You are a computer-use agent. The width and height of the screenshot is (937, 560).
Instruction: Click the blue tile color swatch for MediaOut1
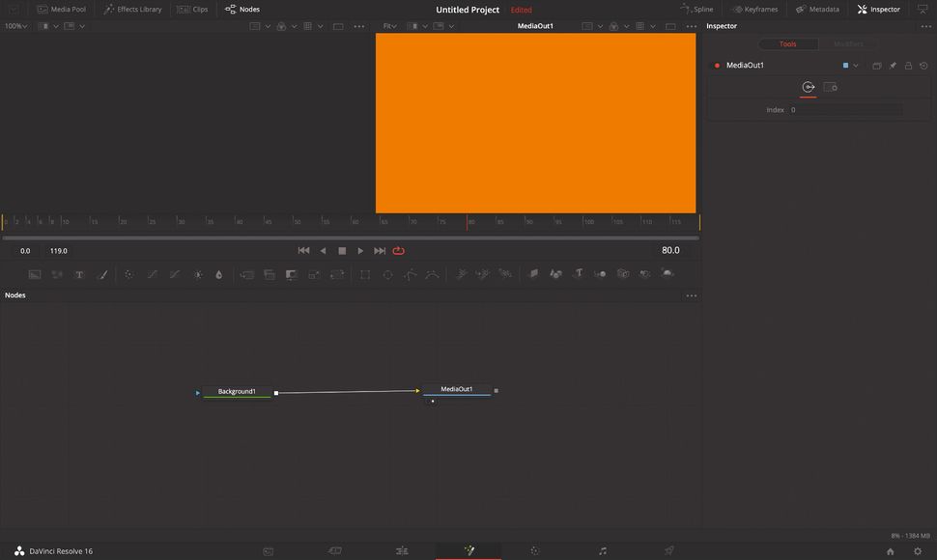pyautogui.click(x=846, y=65)
